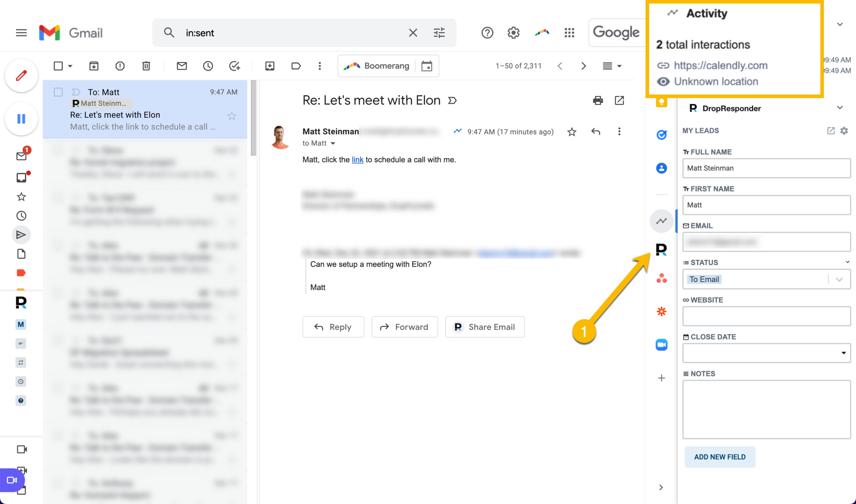Click the NOTES text area
856x504 pixels.
tap(766, 410)
